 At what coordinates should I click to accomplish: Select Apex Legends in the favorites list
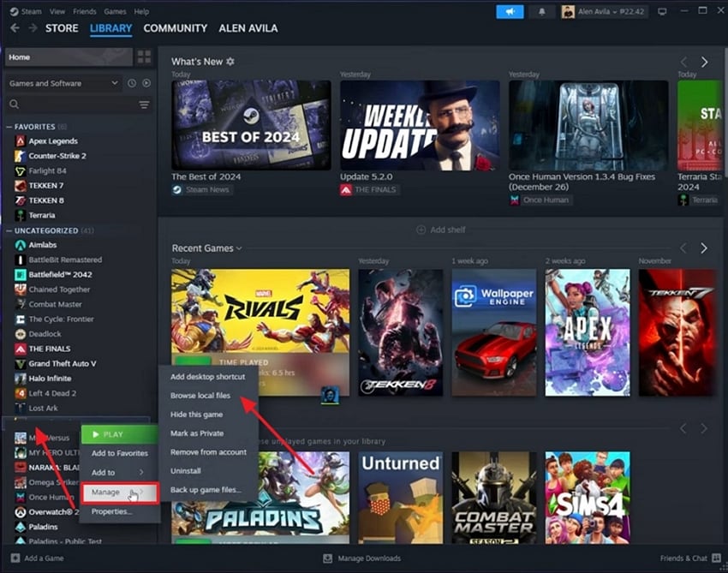point(53,141)
